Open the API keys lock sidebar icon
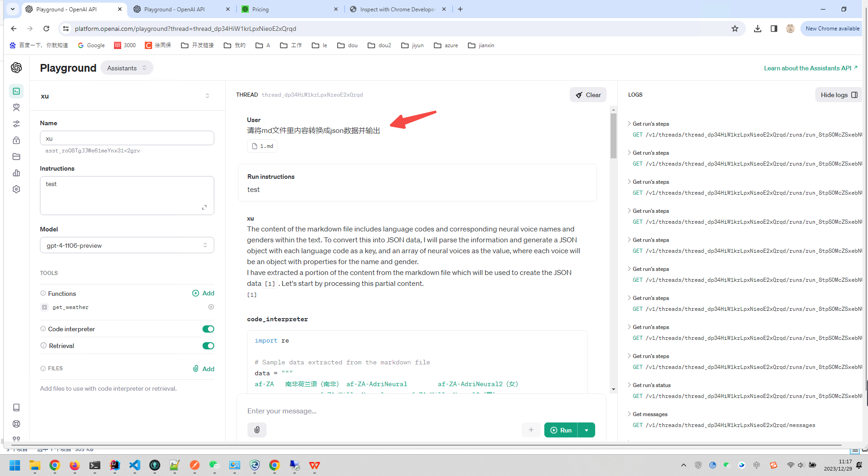 pos(16,140)
